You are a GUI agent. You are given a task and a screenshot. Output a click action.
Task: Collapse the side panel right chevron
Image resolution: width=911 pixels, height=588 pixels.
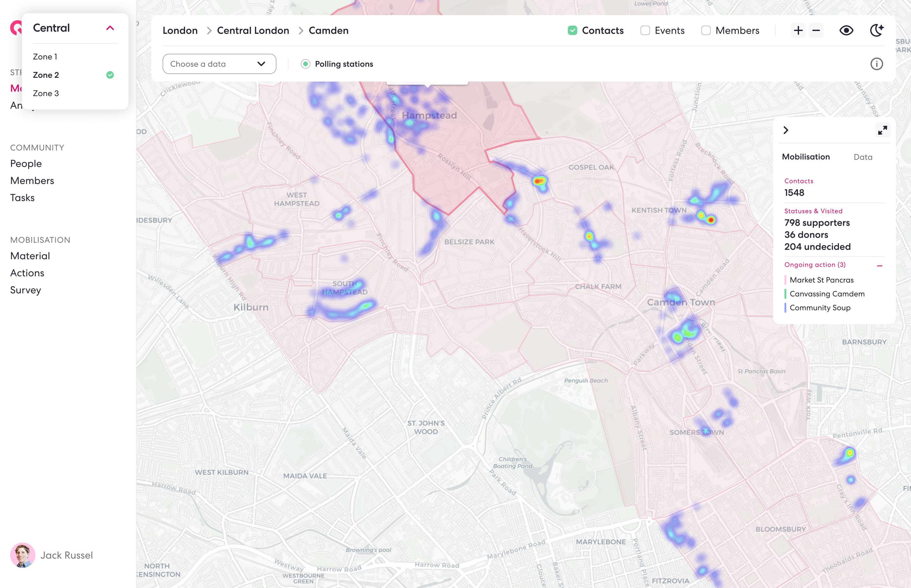[786, 130]
